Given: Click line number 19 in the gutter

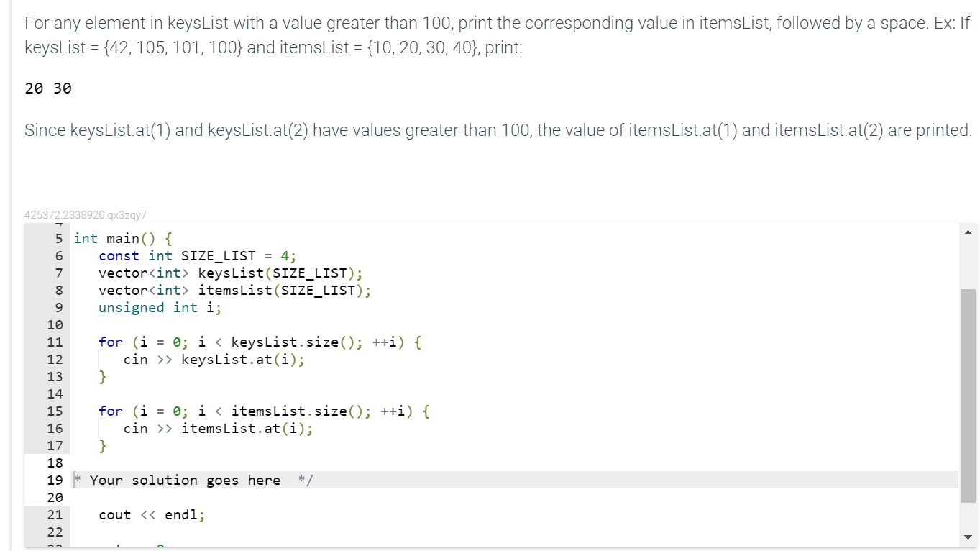Looking at the screenshot, I should coord(55,480).
